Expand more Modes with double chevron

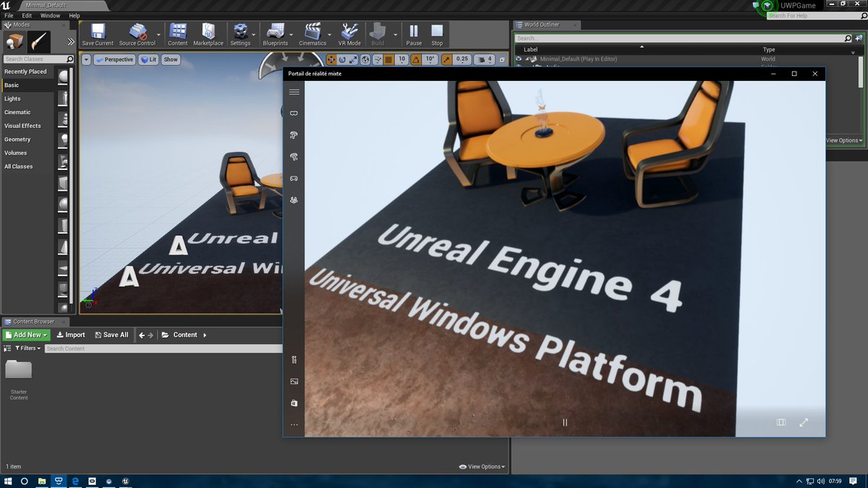[70, 42]
